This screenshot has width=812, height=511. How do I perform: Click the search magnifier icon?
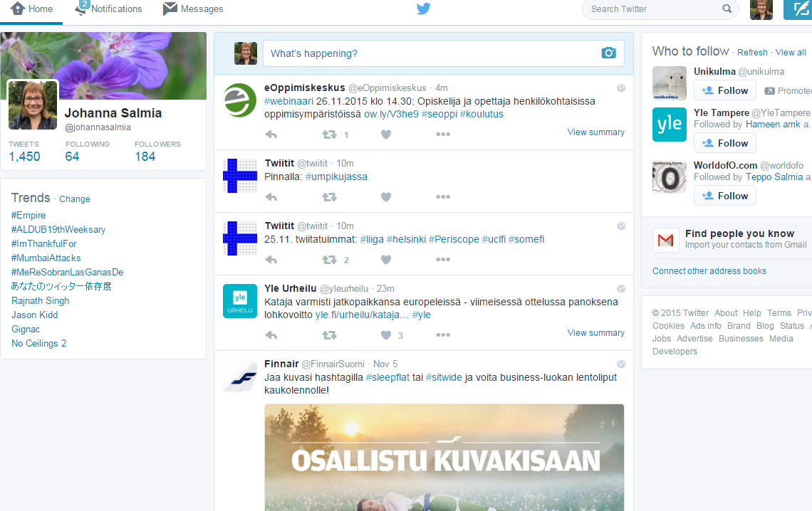(x=727, y=9)
